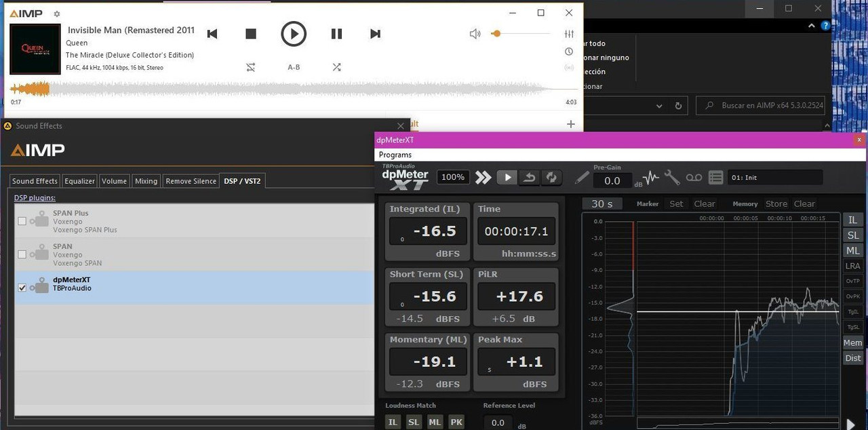The image size is (868, 430).
Task: Click the tape reel icon in dpMeterXT
Action: pos(694,178)
